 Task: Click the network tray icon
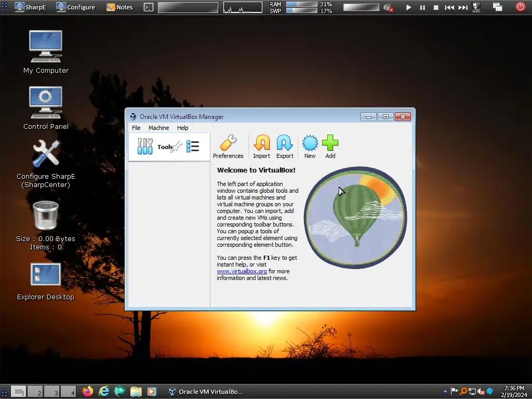click(472, 392)
